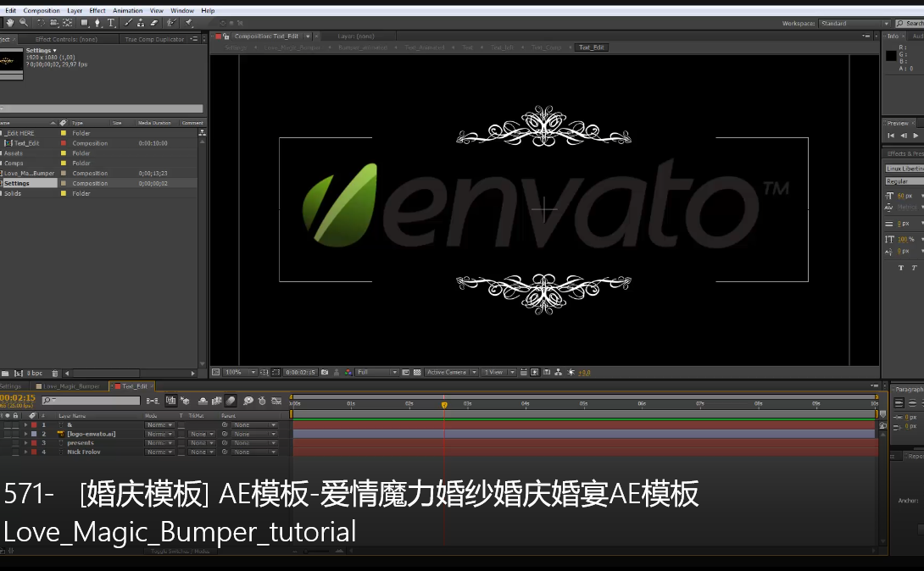
Task: Take a snapshot with the camera icon
Action: pos(325,372)
